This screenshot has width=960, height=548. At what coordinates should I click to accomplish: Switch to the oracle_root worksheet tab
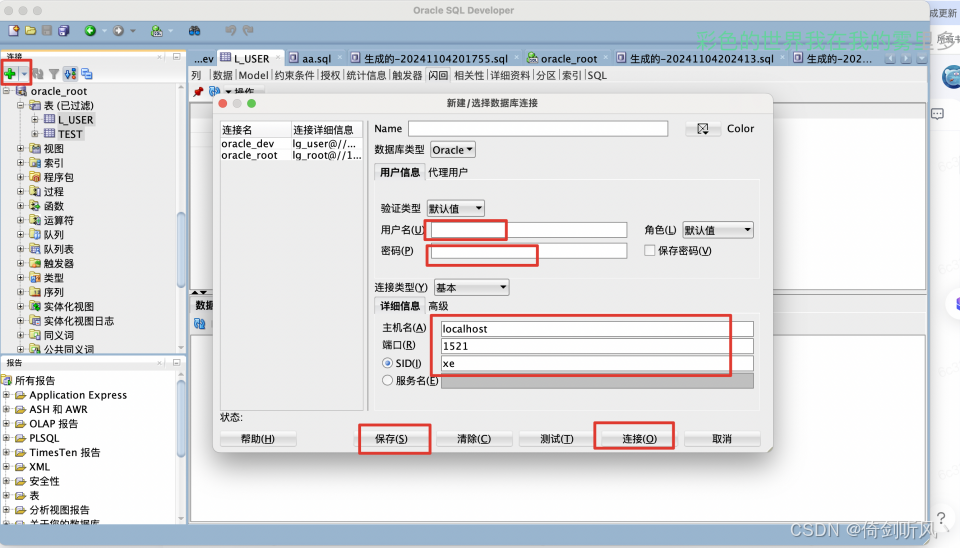tap(568, 58)
